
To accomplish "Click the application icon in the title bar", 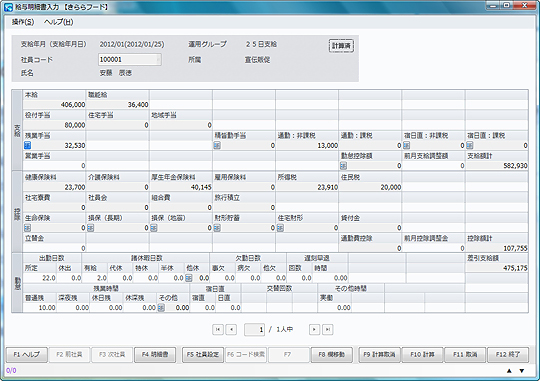I will (8, 7).
